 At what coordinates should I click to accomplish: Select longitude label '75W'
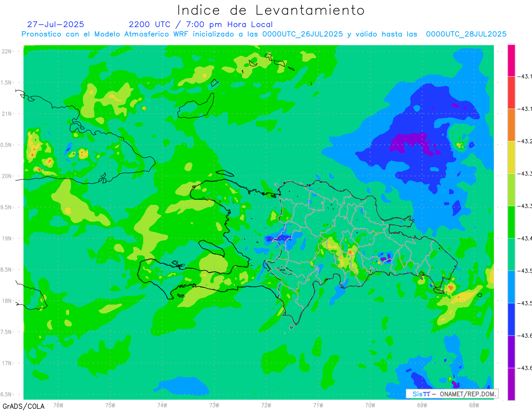pos(110,405)
